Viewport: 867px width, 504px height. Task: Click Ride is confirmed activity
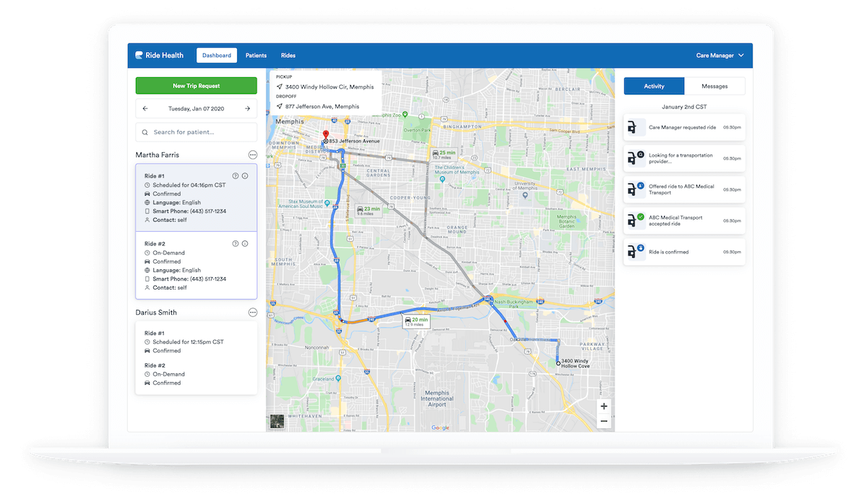click(684, 252)
